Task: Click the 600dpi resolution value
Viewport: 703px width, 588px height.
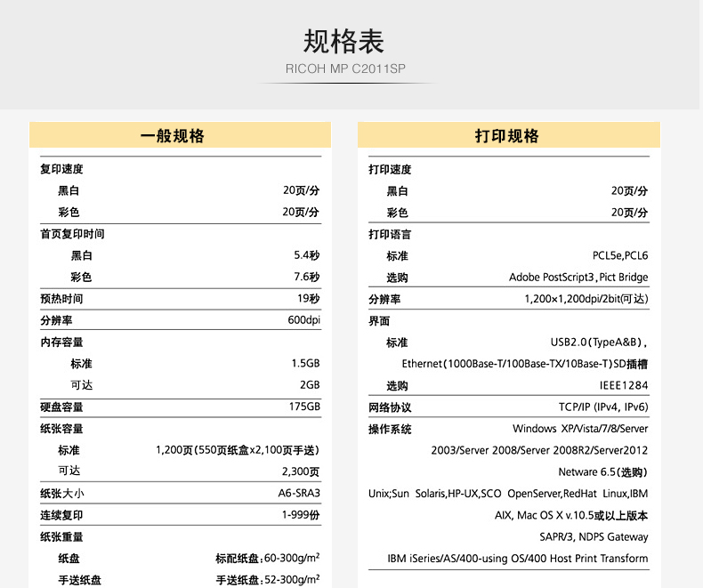Action: tap(304, 320)
